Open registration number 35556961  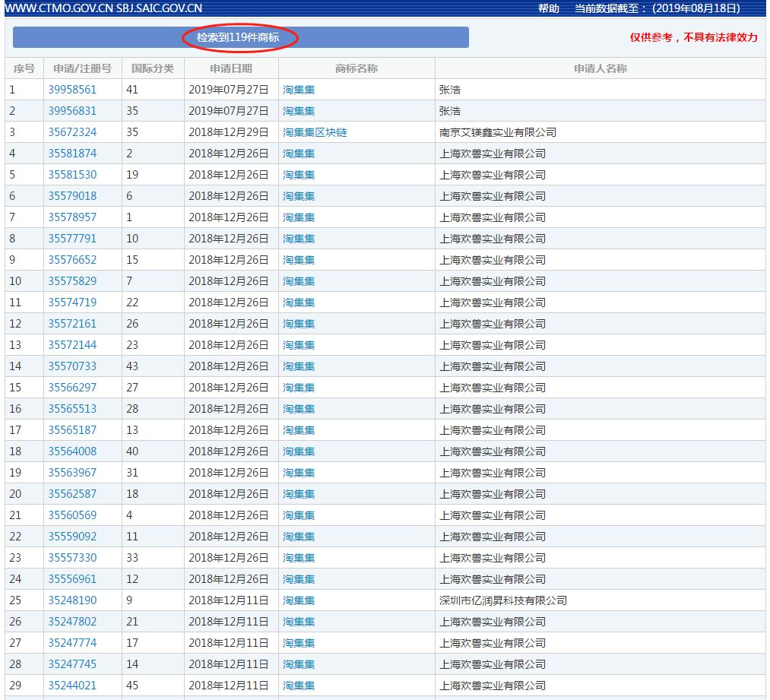72,579
